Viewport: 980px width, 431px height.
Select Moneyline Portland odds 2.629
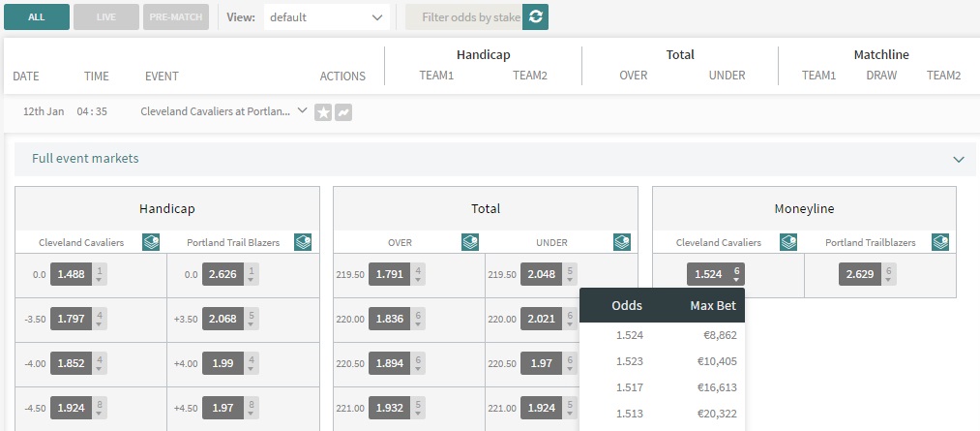point(860,274)
